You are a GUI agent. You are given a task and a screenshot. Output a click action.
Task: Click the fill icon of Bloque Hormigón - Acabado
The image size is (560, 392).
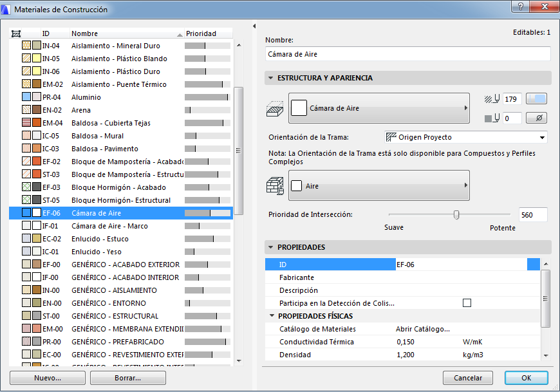[26, 187]
